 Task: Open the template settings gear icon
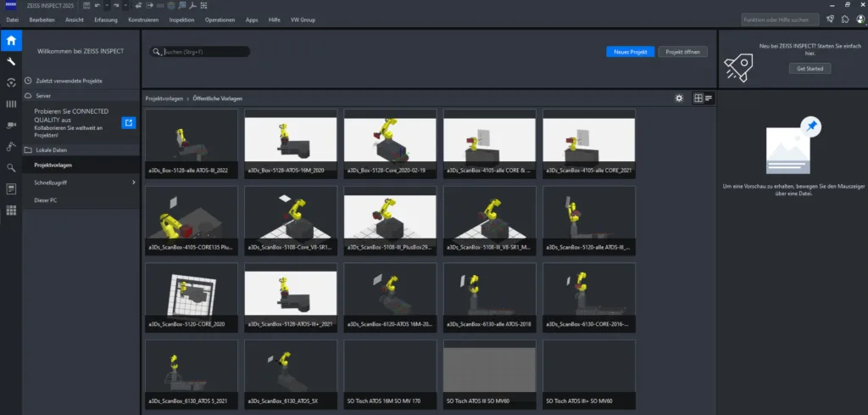click(679, 98)
